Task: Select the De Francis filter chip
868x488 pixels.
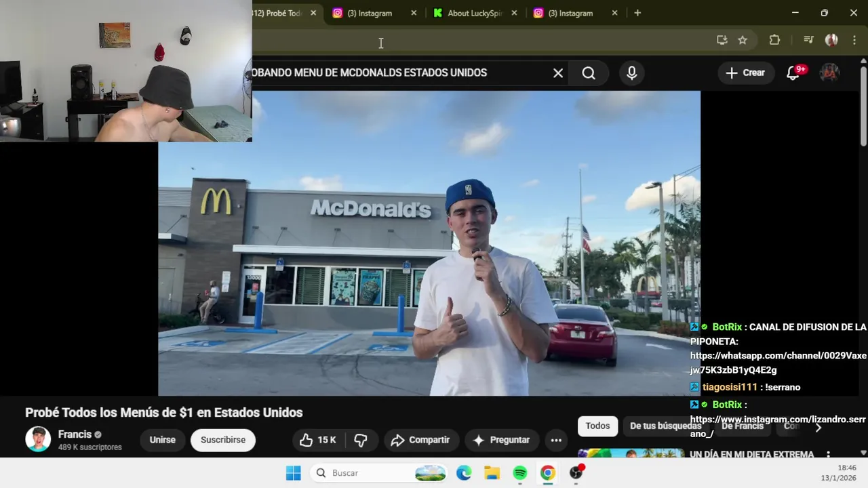Action: coord(742,426)
